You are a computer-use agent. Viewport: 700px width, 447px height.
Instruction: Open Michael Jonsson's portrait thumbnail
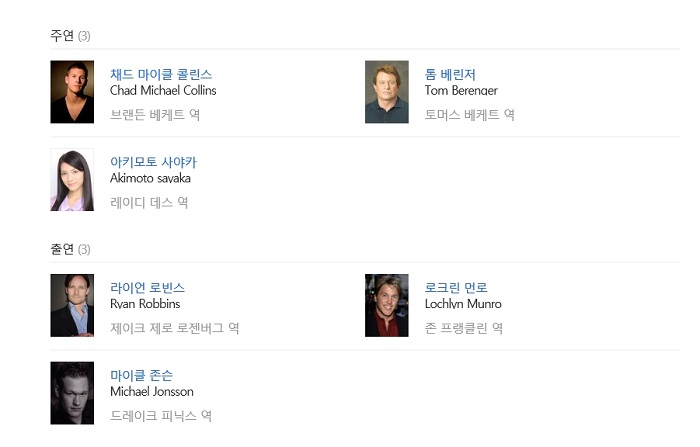(72, 393)
